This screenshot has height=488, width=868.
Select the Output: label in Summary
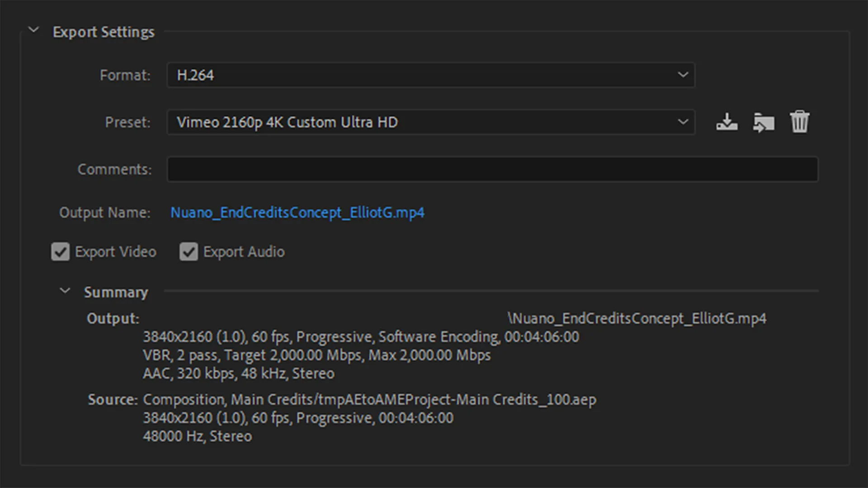[x=113, y=319]
